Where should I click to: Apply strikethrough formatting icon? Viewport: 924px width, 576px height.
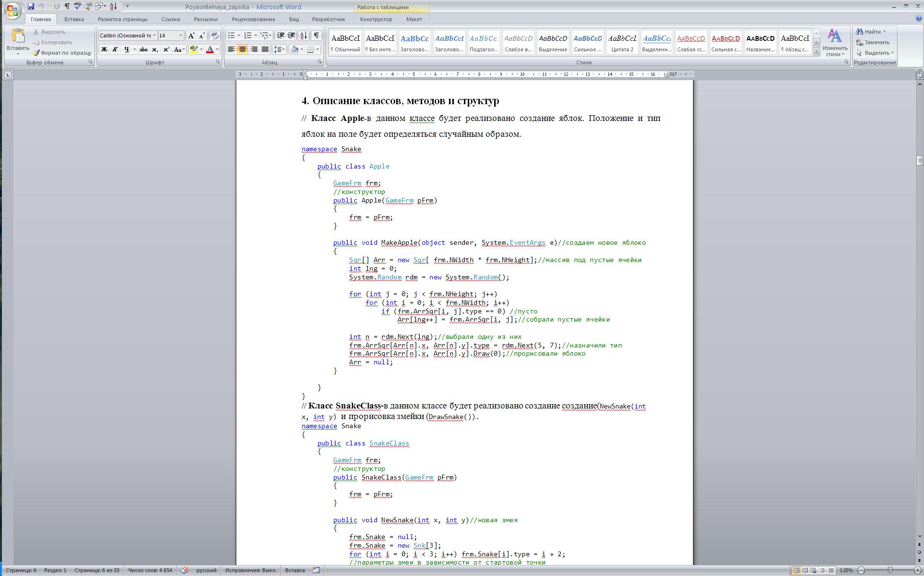coord(143,49)
